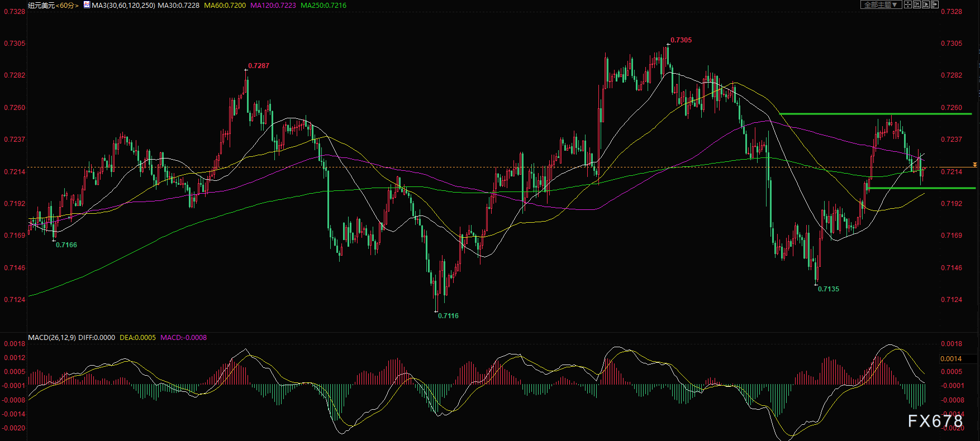Click the jump-to-start chart icon
The image size is (980, 441).
tap(917, 4)
